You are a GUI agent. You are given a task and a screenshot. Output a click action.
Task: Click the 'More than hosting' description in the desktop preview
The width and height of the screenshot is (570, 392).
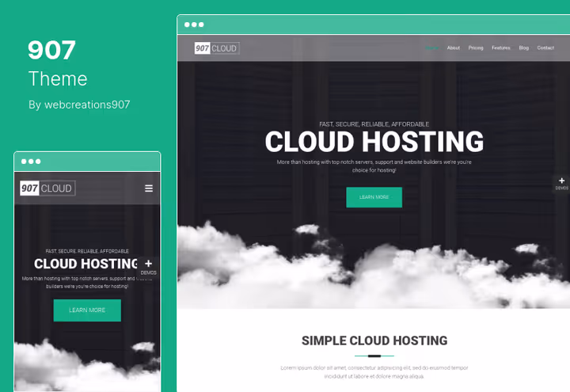coord(374,166)
